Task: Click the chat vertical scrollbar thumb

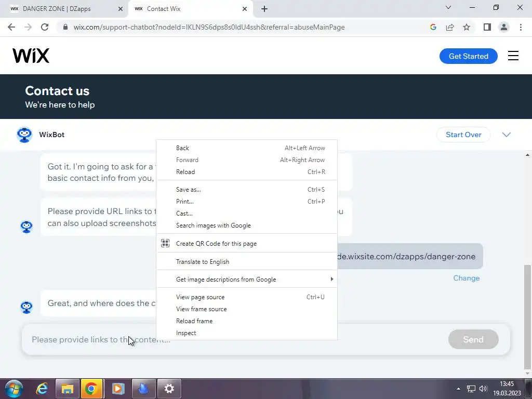Action: 528,316
